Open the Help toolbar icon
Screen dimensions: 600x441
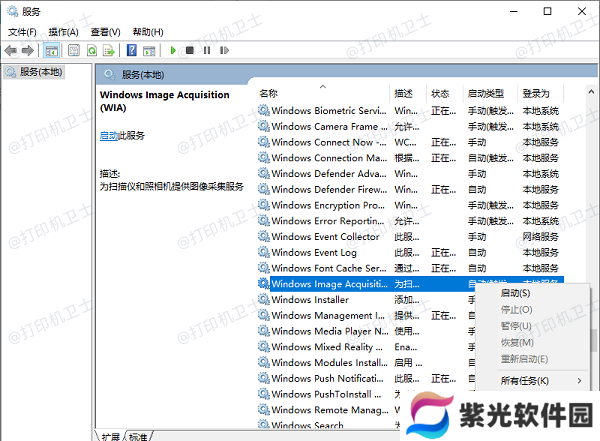(132, 51)
